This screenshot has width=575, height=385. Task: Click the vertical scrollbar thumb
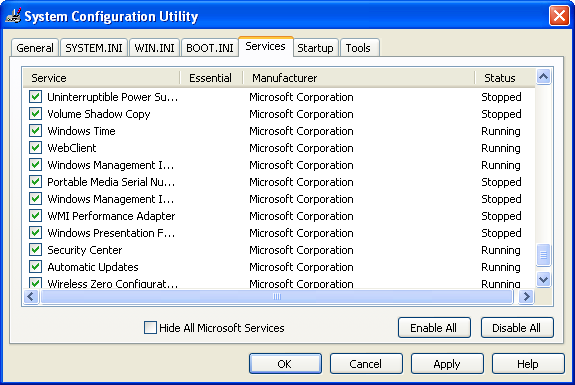tap(543, 254)
